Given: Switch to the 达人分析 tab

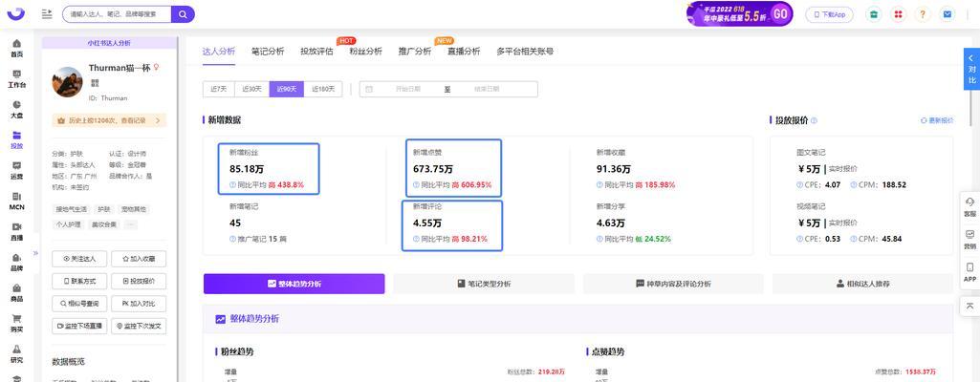Looking at the screenshot, I should pyautogui.click(x=219, y=52).
